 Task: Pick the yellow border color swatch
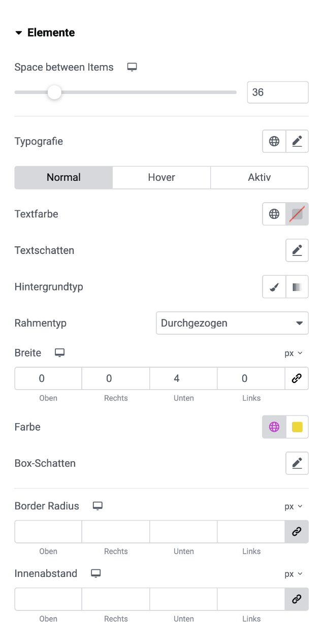(x=297, y=427)
